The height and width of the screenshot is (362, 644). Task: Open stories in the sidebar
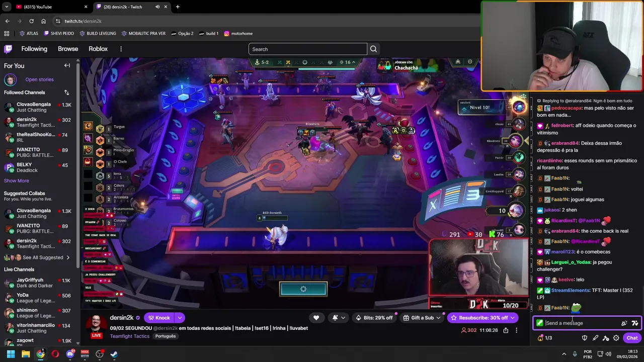[39, 79]
